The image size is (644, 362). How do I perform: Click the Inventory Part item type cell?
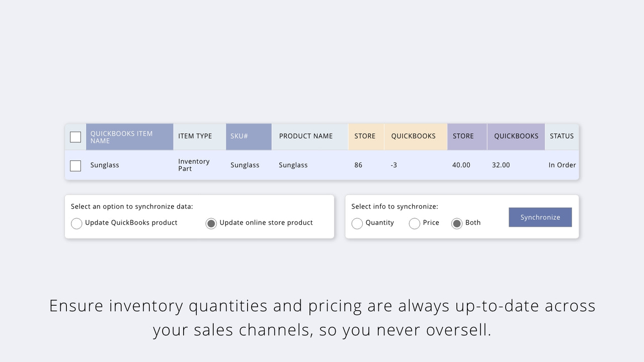pos(194,165)
